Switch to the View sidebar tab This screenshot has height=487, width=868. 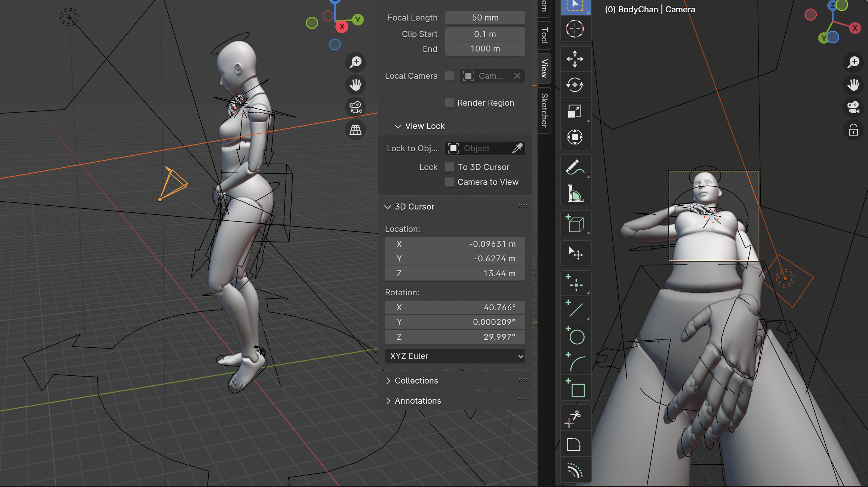pyautogui.click(x=544, y=68)
